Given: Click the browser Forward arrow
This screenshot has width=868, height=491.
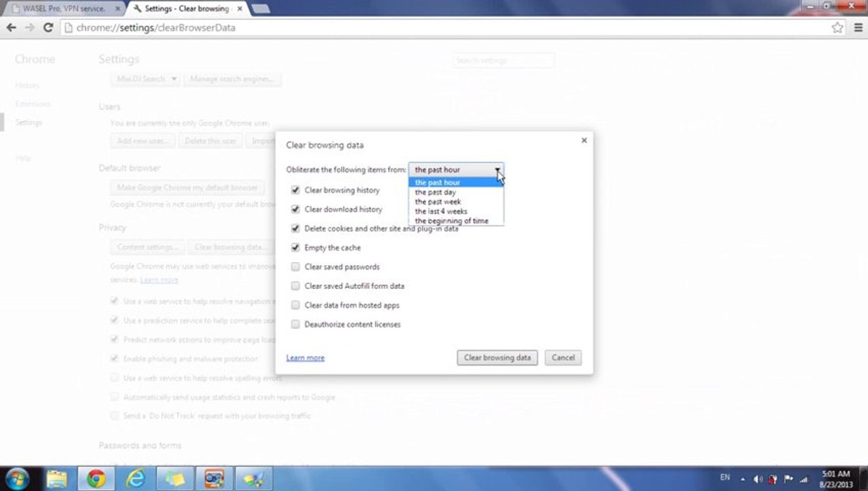Looking at the screenshot, I should [29, 28].
